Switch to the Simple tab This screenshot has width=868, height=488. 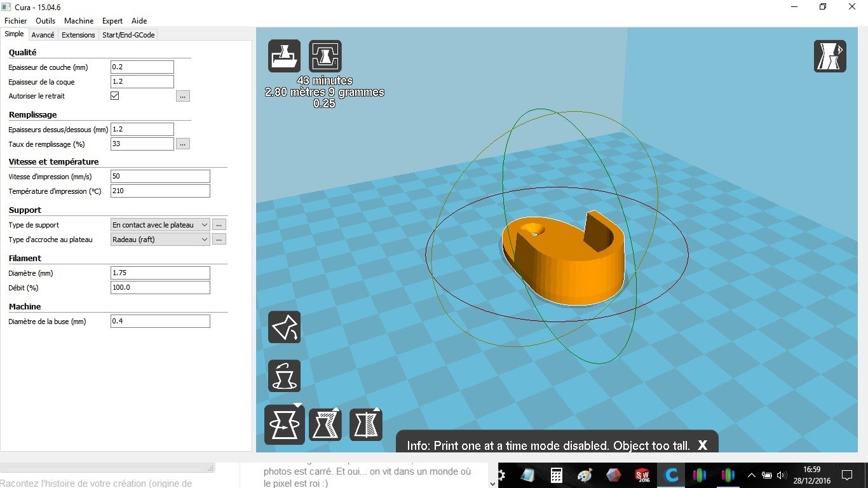[x=14, y=34]
